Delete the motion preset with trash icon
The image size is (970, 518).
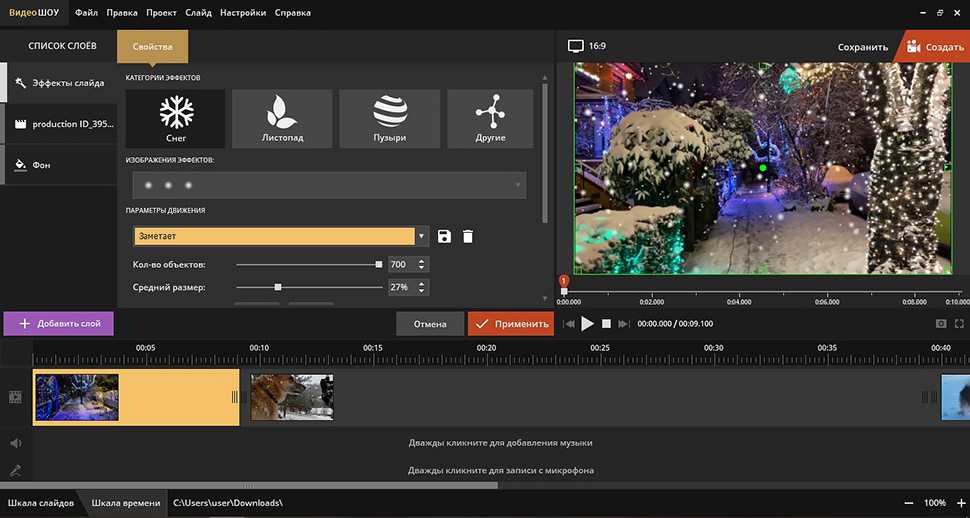tap(467, 236)
